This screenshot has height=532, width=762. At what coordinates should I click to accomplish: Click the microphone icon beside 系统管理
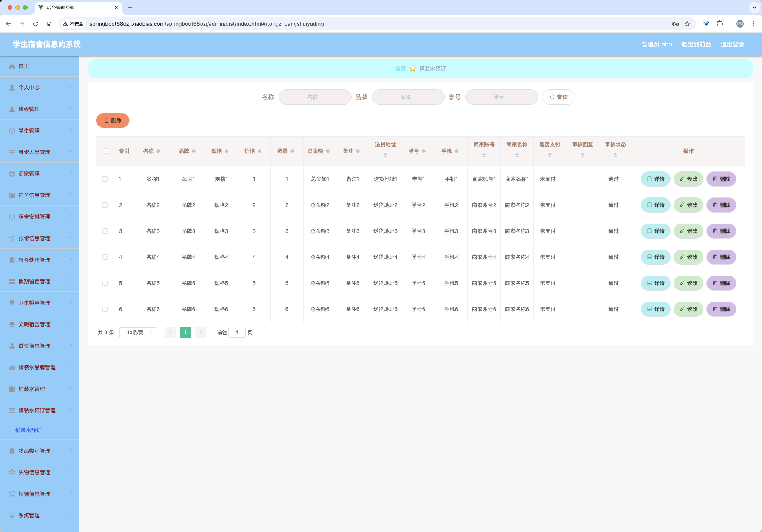12,515
